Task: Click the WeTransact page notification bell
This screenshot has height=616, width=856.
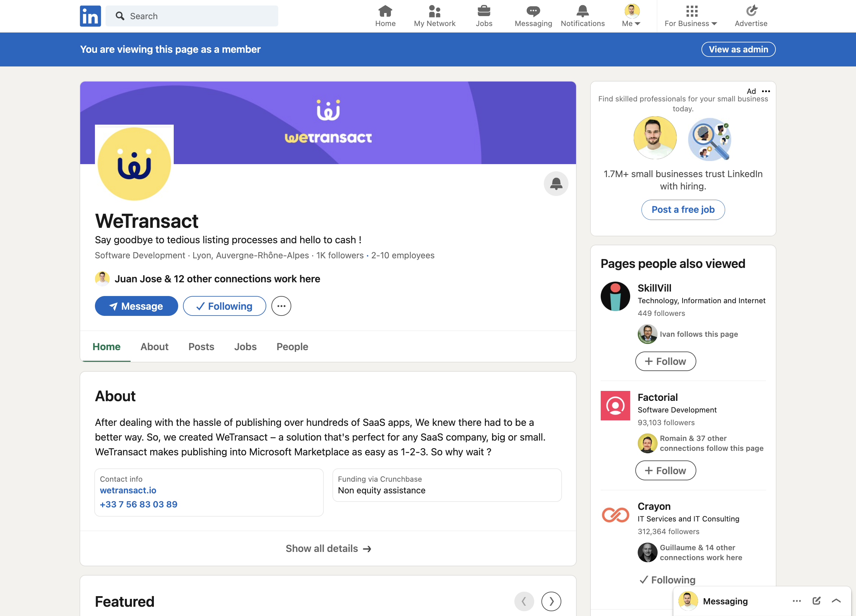Action: pyautogui.click(x=556, y=184)
